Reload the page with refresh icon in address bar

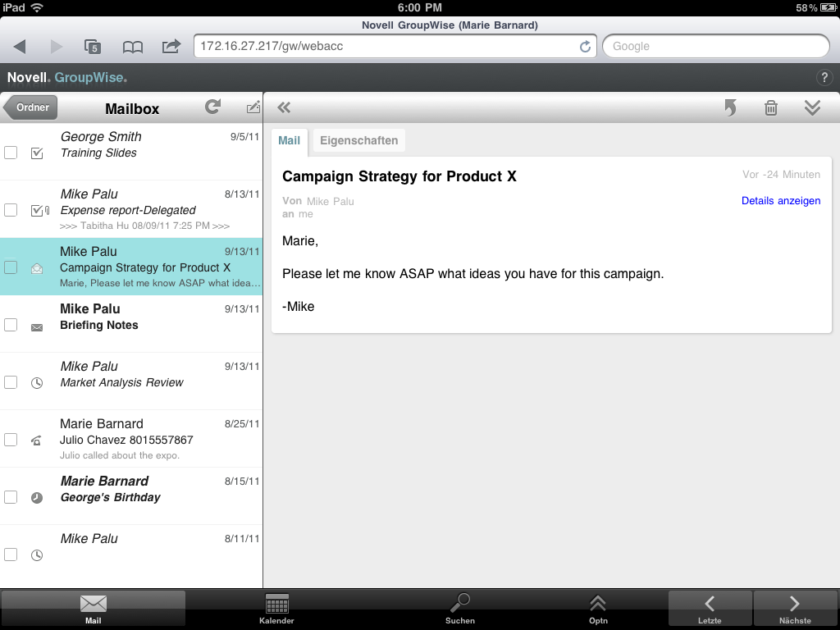coord(585,47)
